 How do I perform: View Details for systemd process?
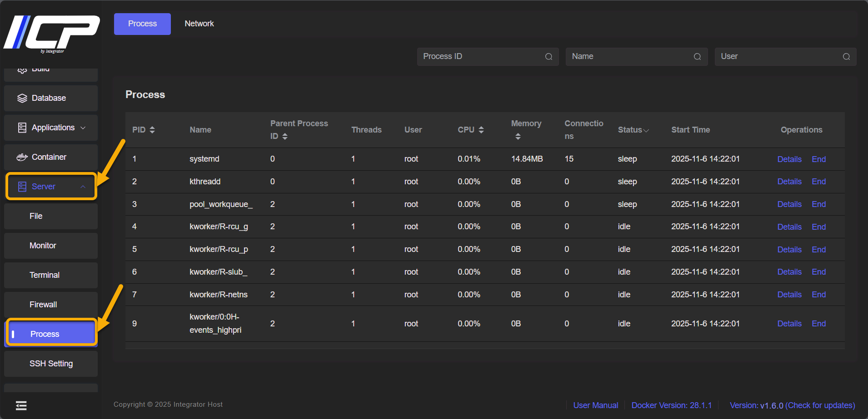(x=789, y=159)
